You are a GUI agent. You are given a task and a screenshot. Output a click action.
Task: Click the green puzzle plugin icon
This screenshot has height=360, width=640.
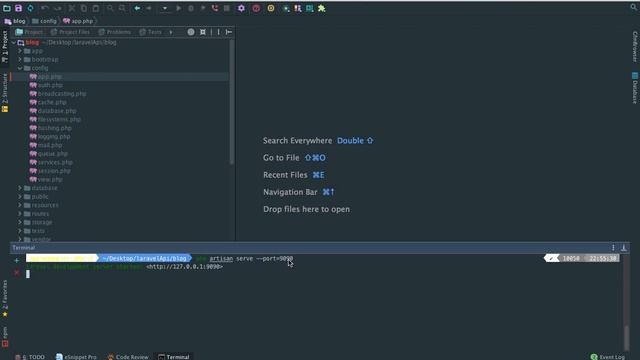[322, 8]
